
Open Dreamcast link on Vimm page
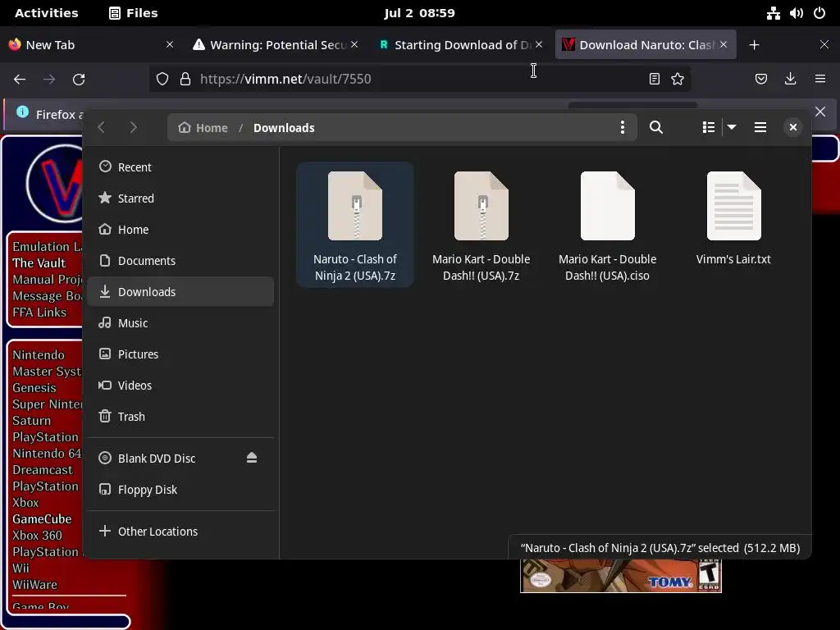pyautogui.click(x=43, y=470)
